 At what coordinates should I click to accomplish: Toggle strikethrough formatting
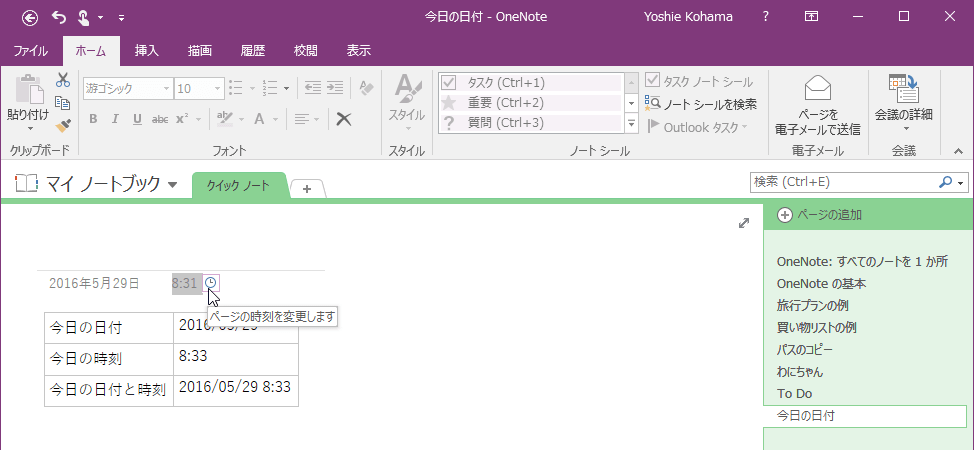[160, 119]
